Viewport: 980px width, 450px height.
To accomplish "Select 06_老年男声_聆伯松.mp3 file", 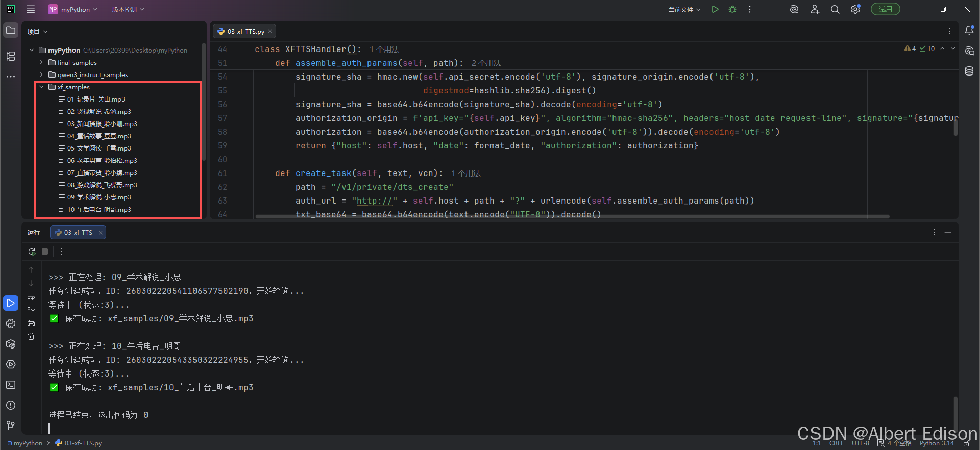I will (x=102, y=160).
